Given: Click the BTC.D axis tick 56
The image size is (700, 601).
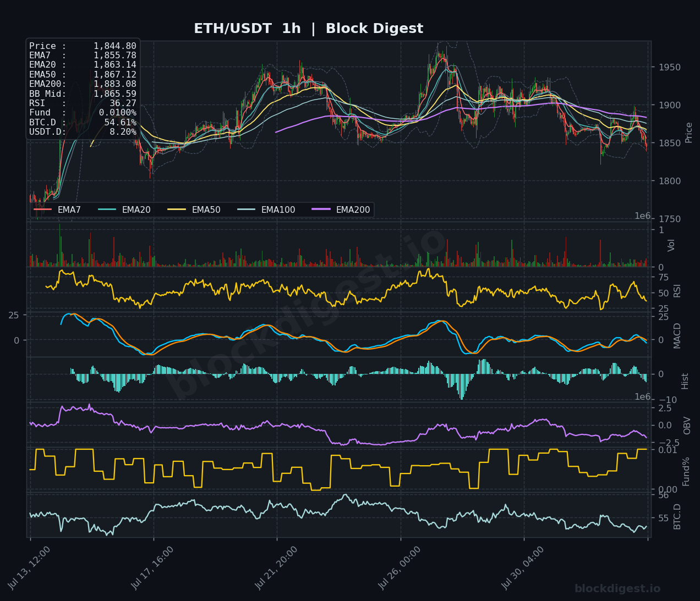Looking at the screenshot, I should [x=664, y=495].
